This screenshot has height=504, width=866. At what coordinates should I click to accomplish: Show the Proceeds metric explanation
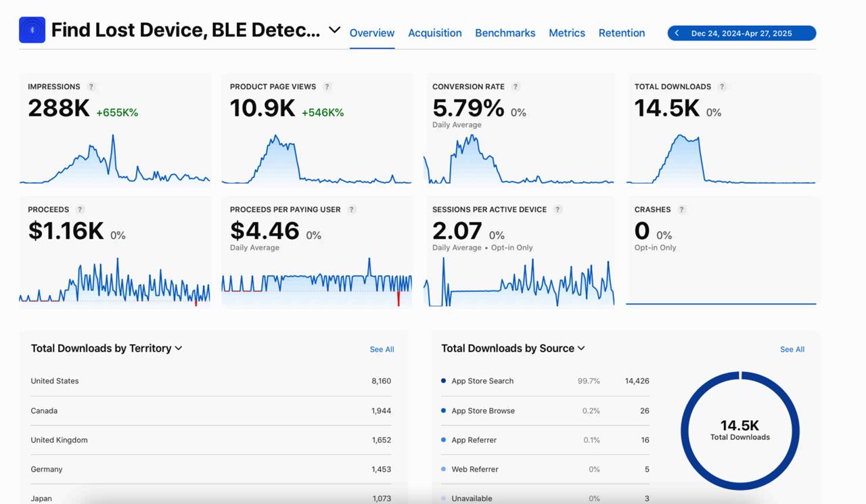[80, 210]
